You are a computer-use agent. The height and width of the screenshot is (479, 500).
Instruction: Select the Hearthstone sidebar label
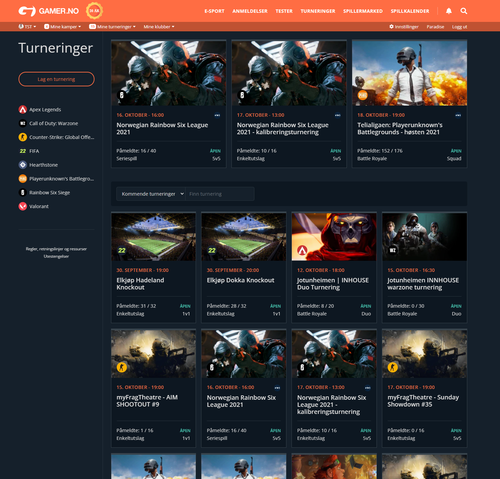pos(43,165)
